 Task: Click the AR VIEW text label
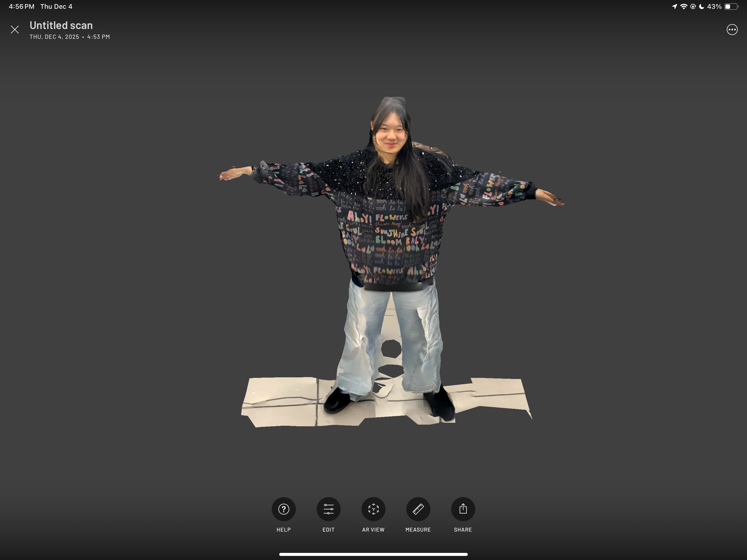point(373,530)
